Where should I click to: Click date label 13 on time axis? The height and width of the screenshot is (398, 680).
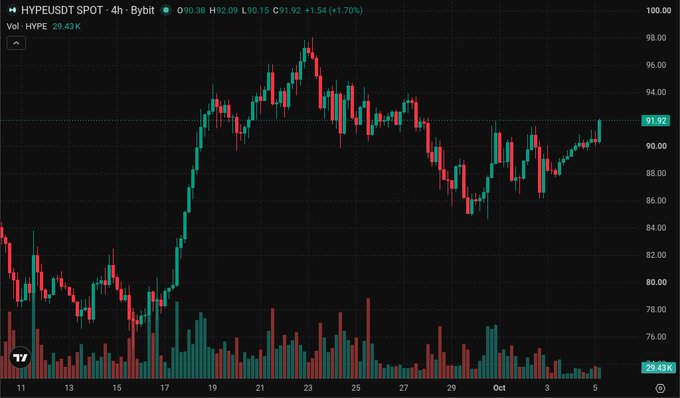pyautogui.click(x=69, y=388)
